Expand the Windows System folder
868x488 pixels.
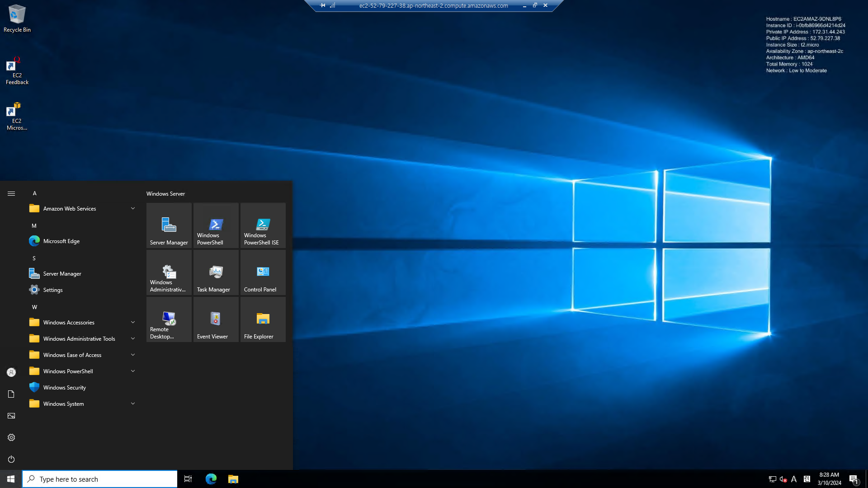coord(82,404)
